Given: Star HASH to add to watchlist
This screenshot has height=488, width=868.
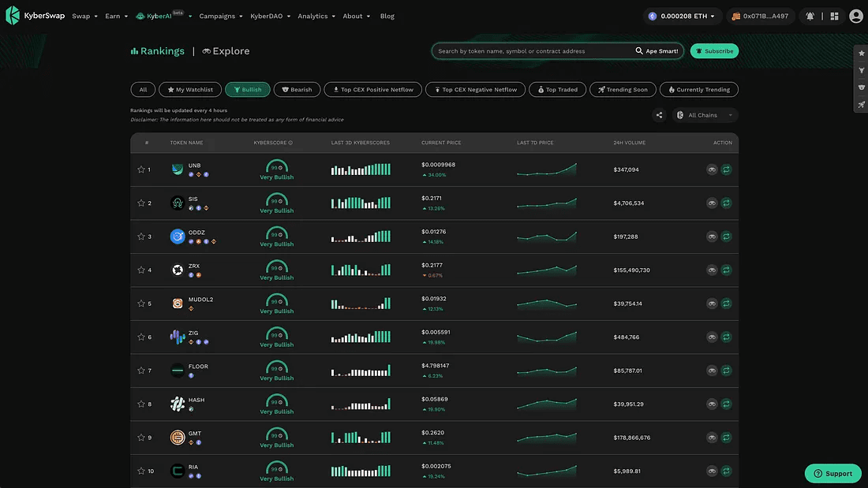Looking at the screenshot, I should pyautogui.click(x=141, y=404).
